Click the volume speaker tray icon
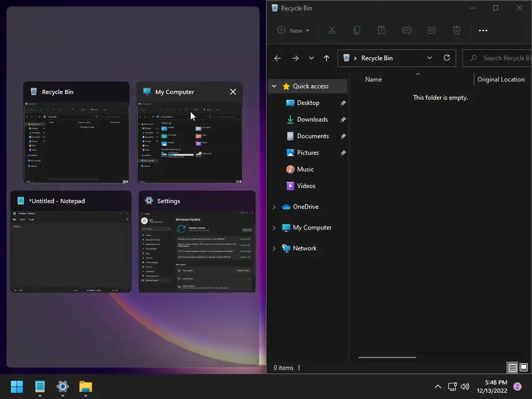532x399 pixels. (465, 387)
